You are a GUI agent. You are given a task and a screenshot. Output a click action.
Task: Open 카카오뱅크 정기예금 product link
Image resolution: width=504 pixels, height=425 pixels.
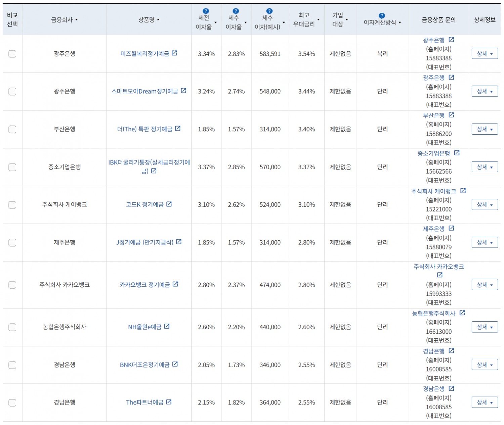[x=145, y=285]
